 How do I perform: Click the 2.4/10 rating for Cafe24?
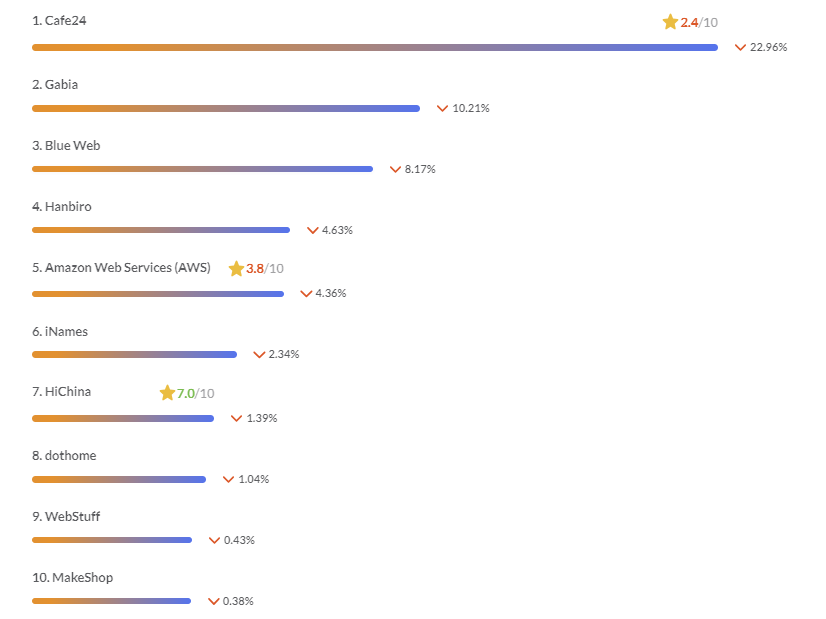pos(699,22)
